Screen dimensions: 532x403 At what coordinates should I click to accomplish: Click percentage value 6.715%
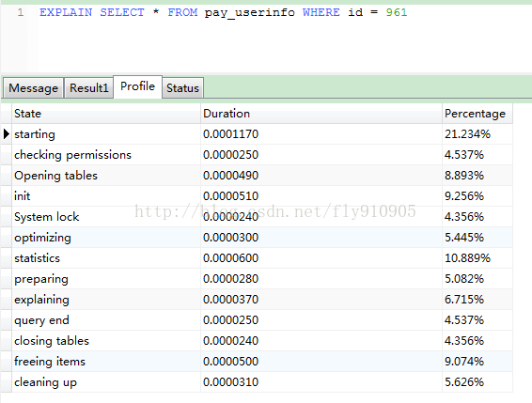(464, 300)
